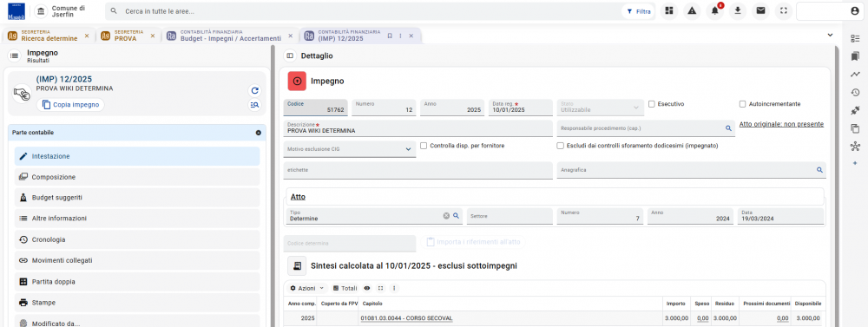
Task: Open the Motivo esclusione CIG dropdown
Action: pyautogui.click(x=350, y=149)
